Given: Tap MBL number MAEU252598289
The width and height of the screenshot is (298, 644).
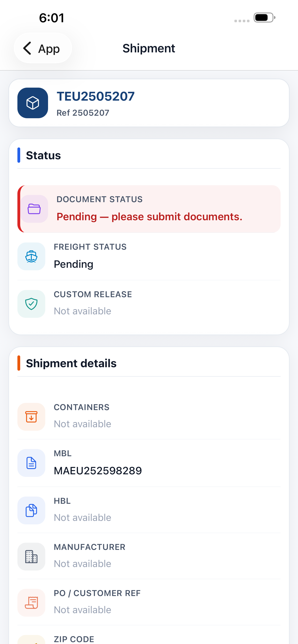Looking at the screenshot, I should [98, 471].
